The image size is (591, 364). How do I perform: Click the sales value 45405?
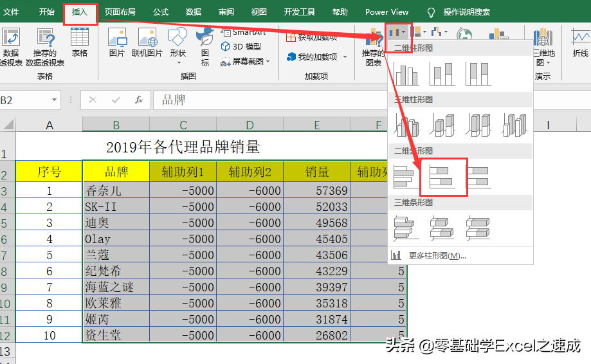(317, 239)
